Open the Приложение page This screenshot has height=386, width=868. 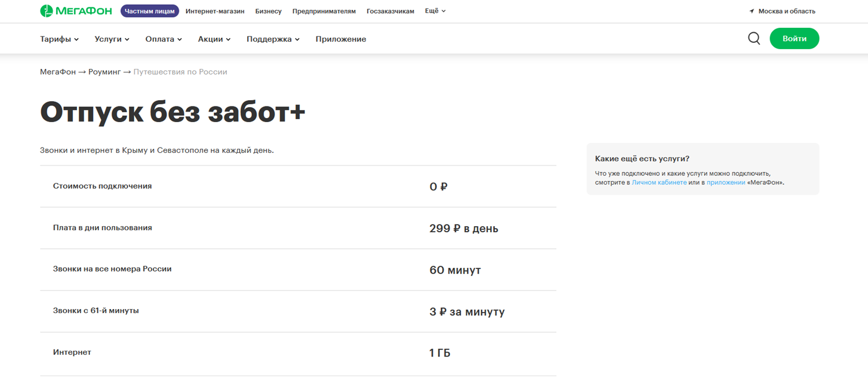click(x=341, y=39)
